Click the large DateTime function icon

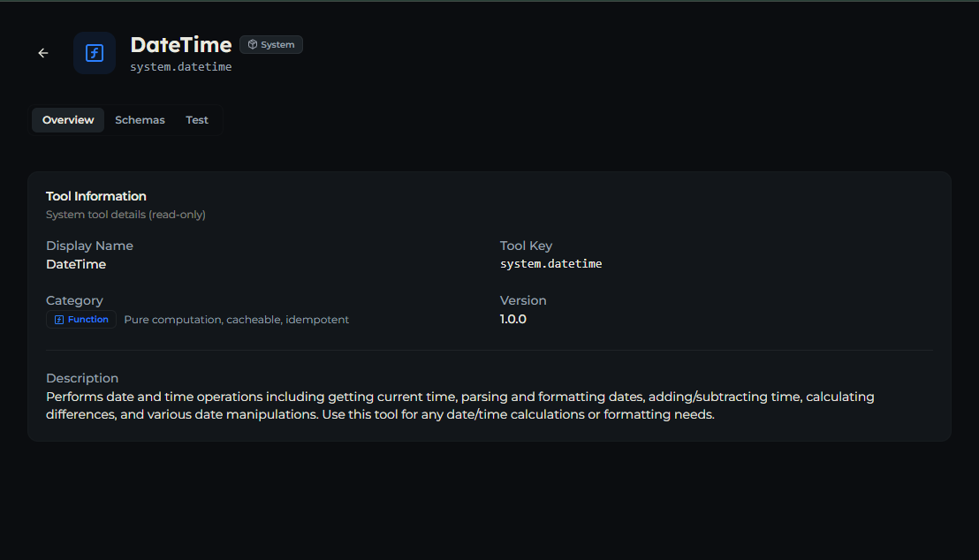tap(95, 53)
